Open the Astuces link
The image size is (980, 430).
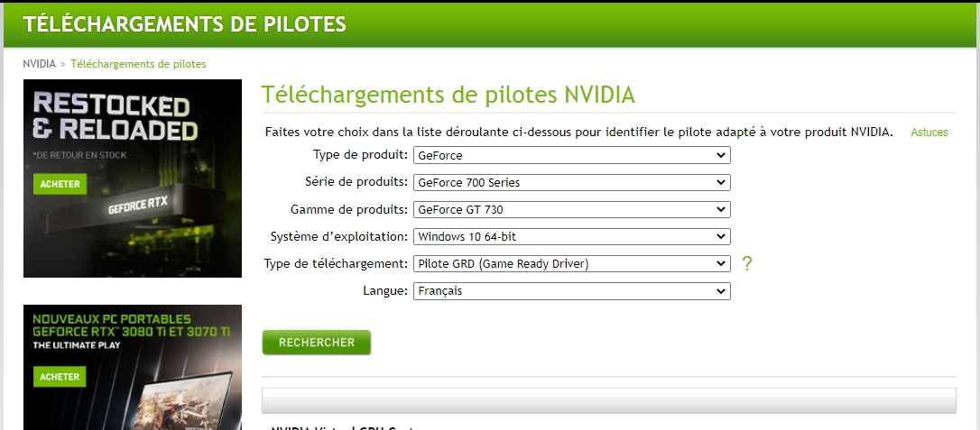(x=929, y=133)
